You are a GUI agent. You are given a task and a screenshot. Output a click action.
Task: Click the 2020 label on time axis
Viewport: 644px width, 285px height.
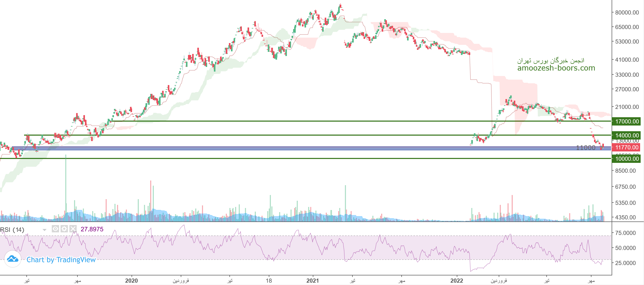pyautogui.click(x=131, y=281)
